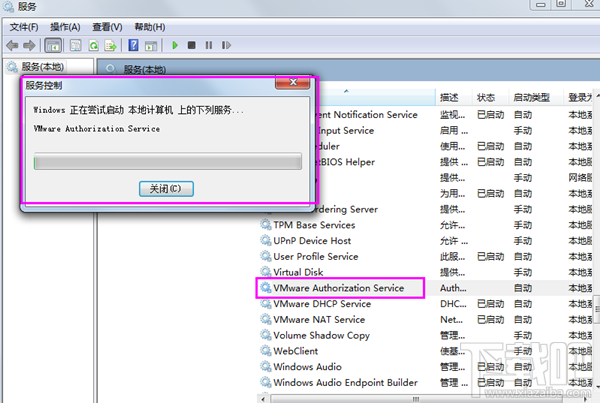
Task: Click gear icon beside Windows Audio Endpoint Builder
Action: click(266, 382)
